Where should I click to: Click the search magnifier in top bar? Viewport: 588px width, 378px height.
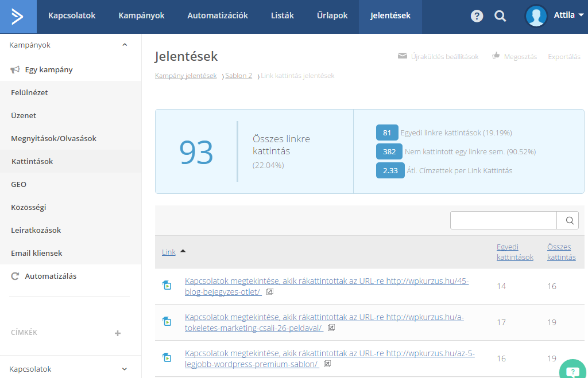500,16
